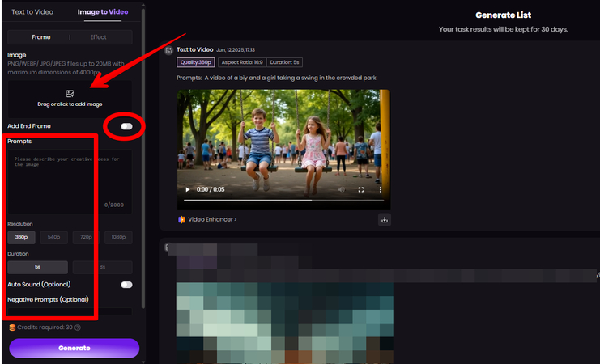Set duration to 8s
This screenshot has width=600, height=364.
click(103, 267)
